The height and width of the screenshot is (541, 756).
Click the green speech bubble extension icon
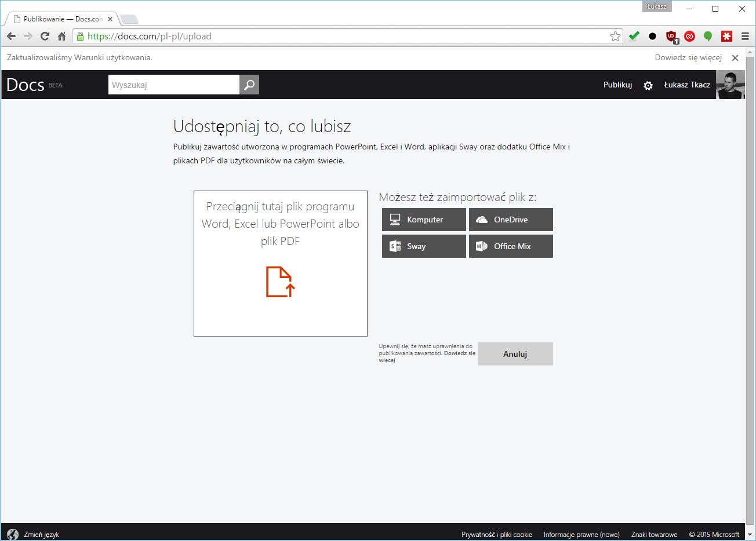click(708, 36)
